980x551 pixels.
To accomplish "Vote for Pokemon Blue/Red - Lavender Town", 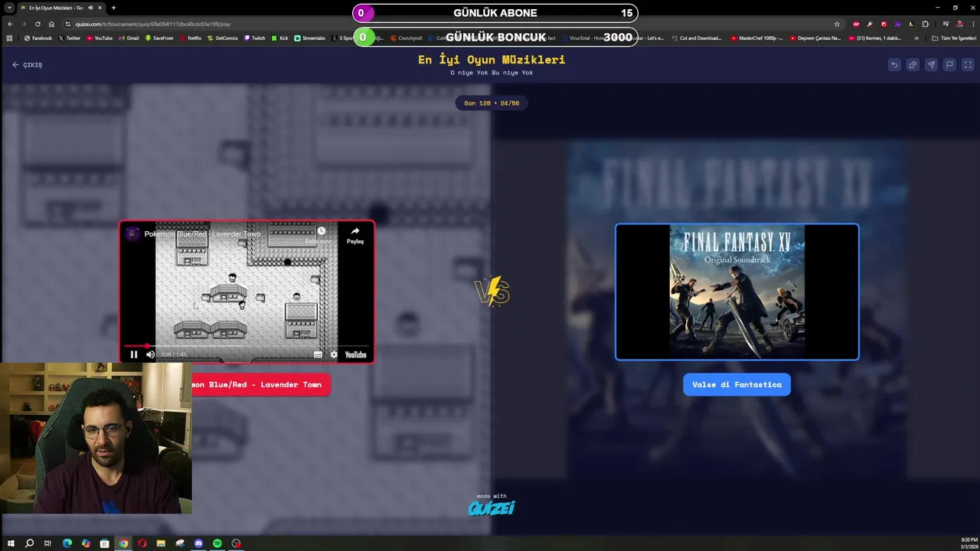I will tap(260, 385).
